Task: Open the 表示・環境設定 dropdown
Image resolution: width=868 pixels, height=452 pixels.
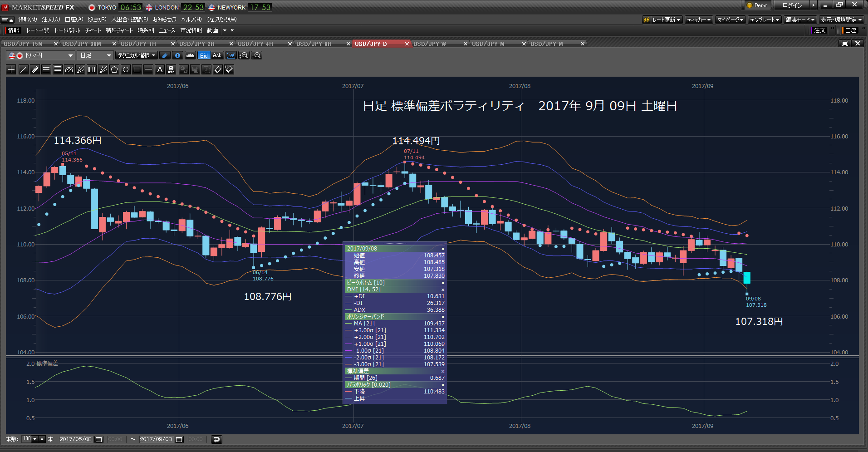Action: coord(841,20)
